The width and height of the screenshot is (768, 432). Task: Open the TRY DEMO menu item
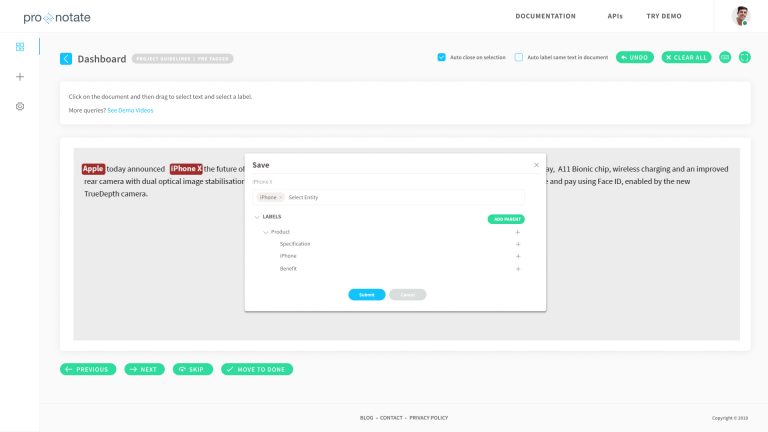pyautogui.click(x=664, y=16)
